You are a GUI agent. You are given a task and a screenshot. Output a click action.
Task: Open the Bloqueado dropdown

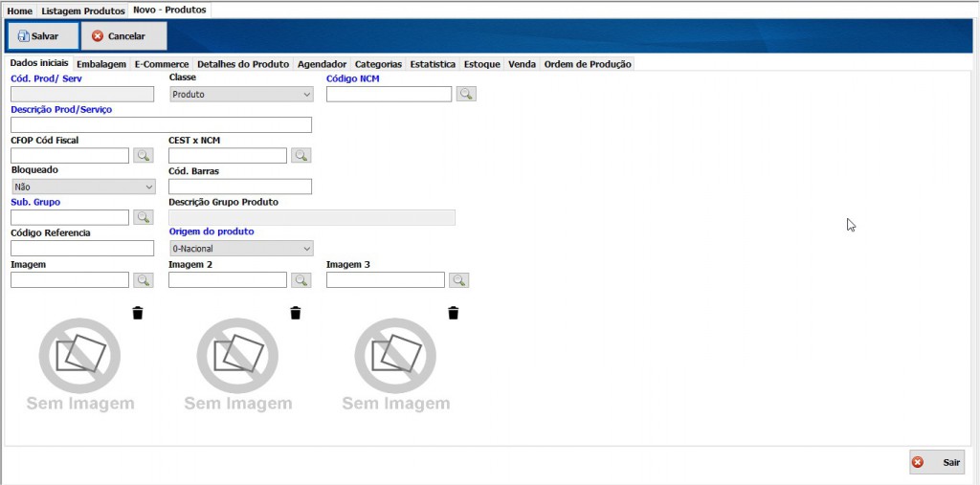(x=83, y=187)
